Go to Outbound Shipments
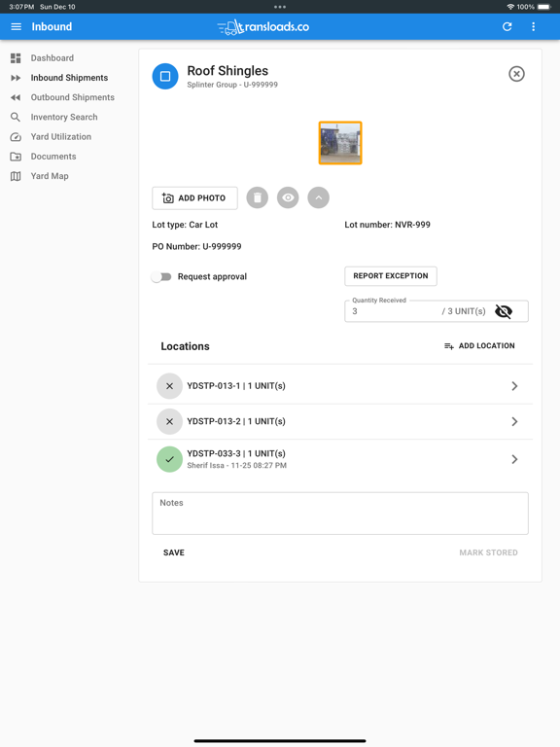 [72, 97]
